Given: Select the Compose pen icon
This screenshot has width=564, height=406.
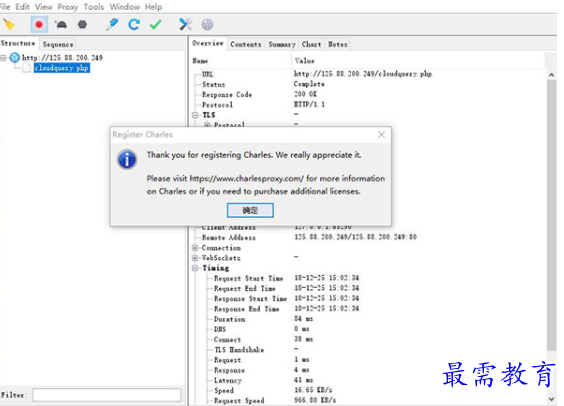Looking at the screenshot, I should tap(112, 24).
